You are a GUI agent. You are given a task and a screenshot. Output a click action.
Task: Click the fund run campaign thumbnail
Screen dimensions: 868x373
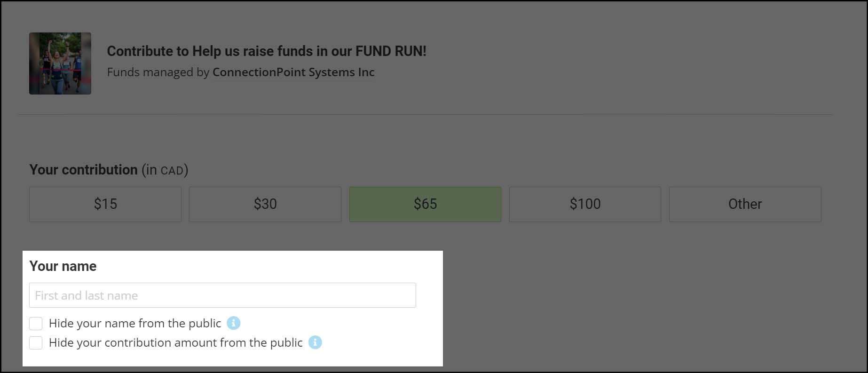click(x=60, y=63)
